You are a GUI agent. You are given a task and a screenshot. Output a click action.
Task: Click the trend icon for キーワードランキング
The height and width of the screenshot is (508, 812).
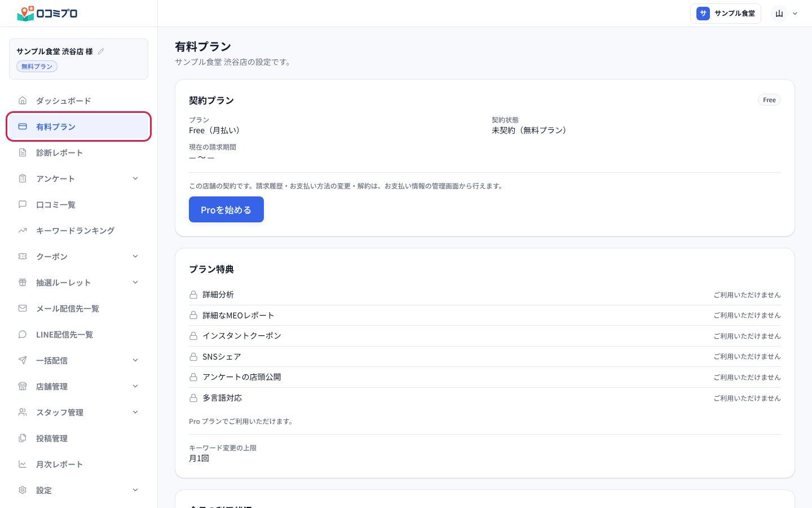point(23,230)
